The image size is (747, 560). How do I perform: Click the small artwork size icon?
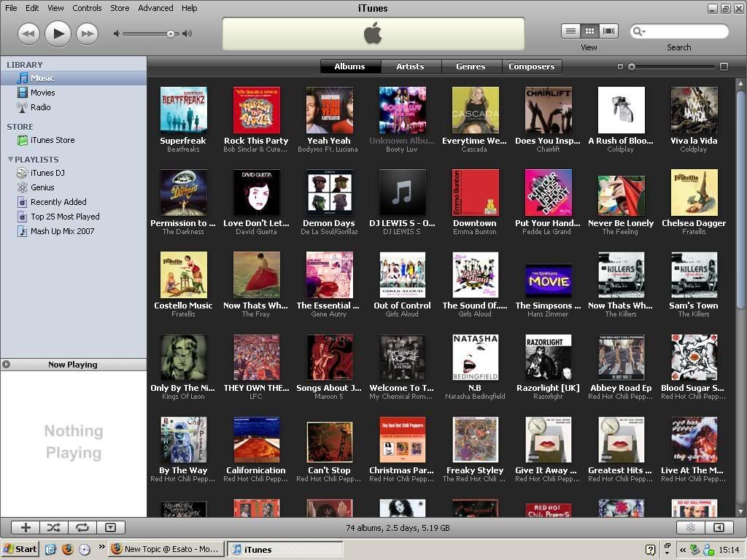tap(620, 67)
